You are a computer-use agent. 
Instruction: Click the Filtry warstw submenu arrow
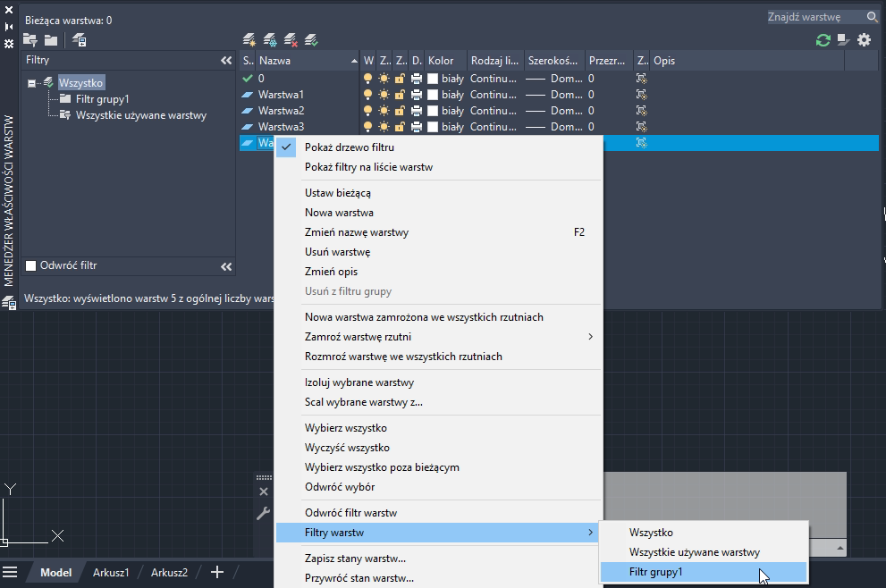(x=590, y=533)
